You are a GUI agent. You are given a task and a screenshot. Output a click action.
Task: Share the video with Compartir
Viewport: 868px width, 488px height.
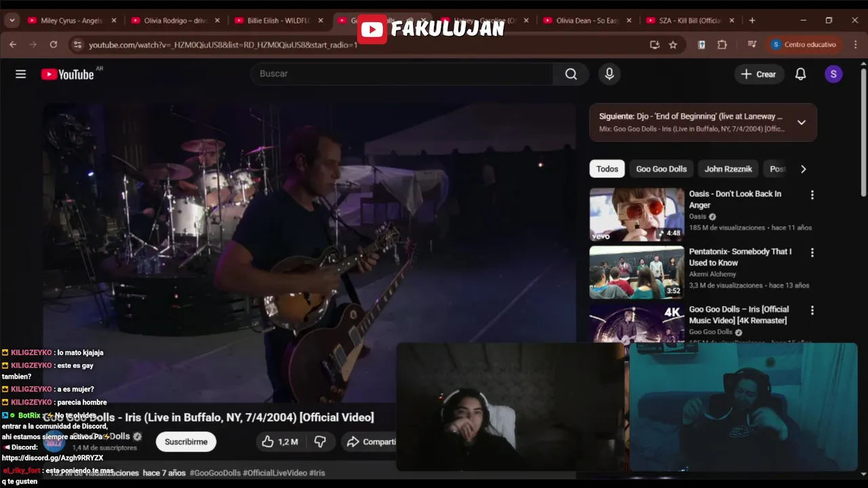(370, 442)
